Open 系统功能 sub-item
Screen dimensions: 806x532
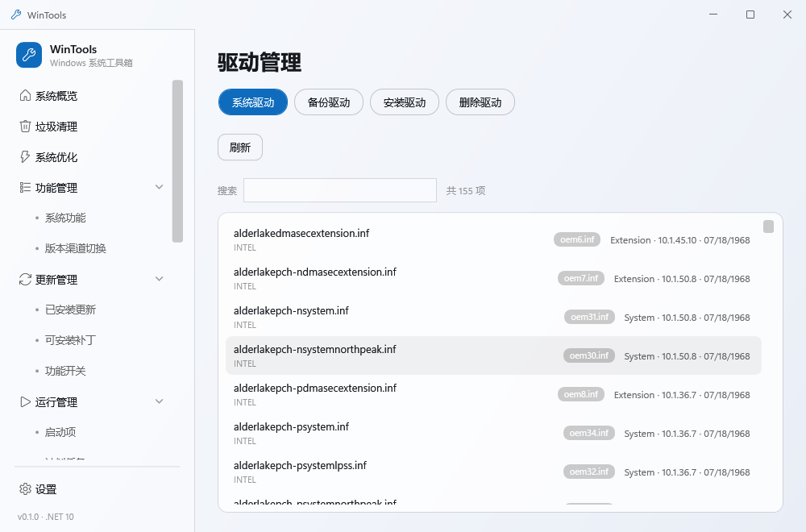tap(65, 218)
